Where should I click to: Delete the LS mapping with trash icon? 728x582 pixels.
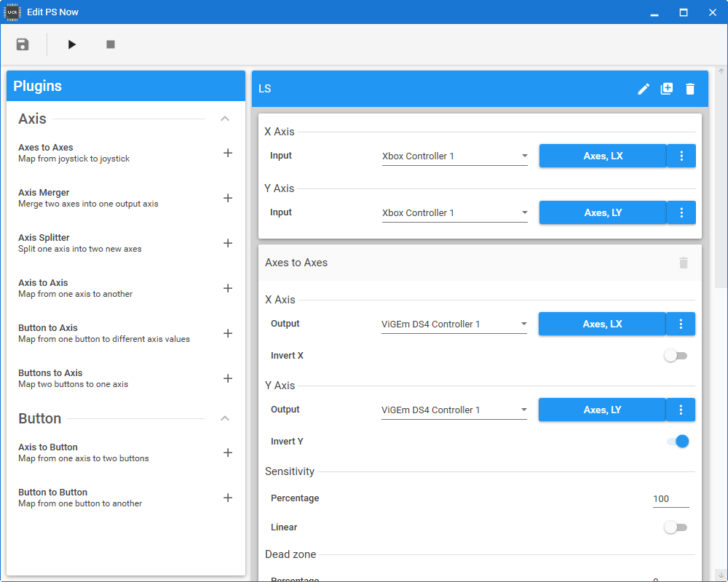(x=690, y=89)
